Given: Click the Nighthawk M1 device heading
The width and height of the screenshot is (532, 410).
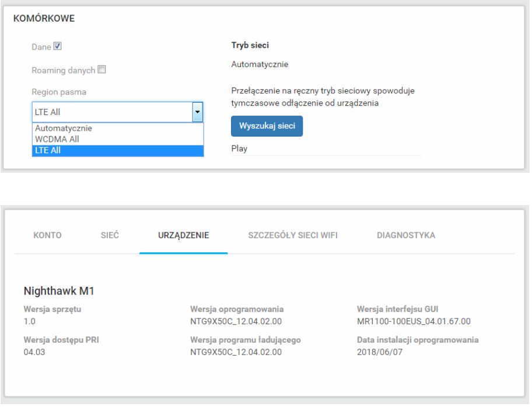Looking at the screenshot, I should coord(57,291).
